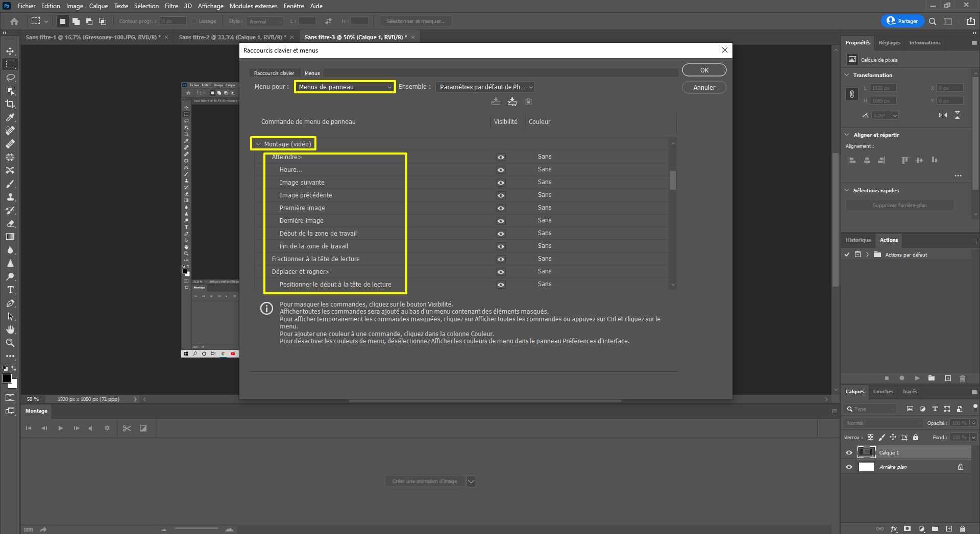The height and width of the screenshot is (534, 980).
Task: Click the scissors icon in the timeline
Action: point(127,428)
